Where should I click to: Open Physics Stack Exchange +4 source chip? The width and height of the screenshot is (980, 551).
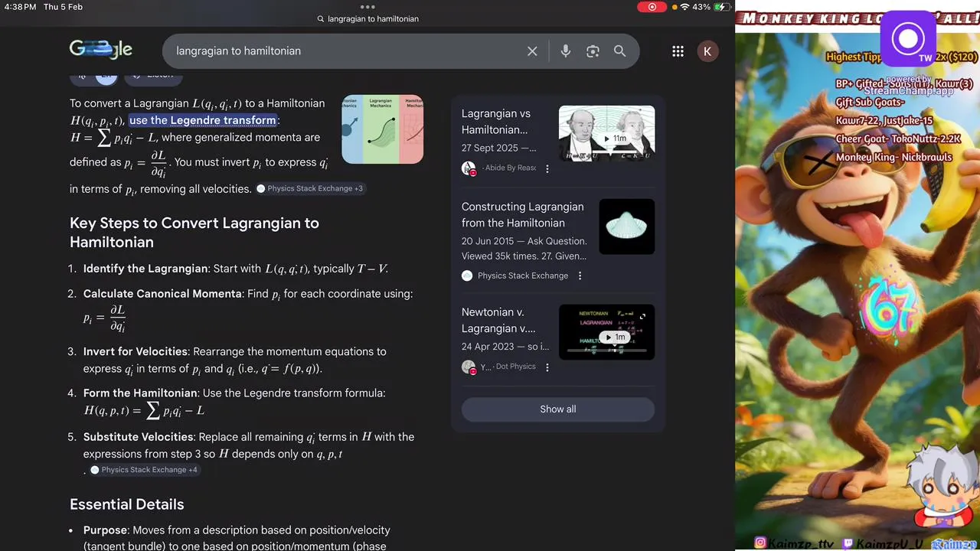pyautogui.click(x=144, y=470)
